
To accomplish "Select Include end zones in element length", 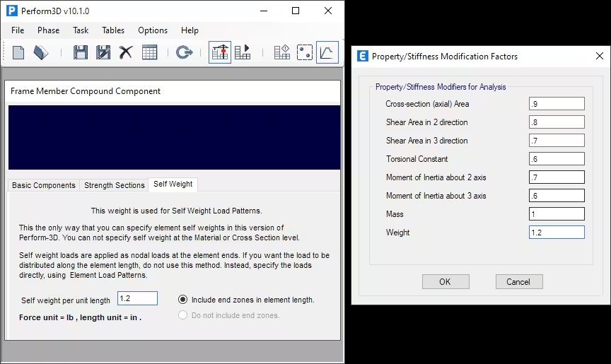I will pos(183,300).
